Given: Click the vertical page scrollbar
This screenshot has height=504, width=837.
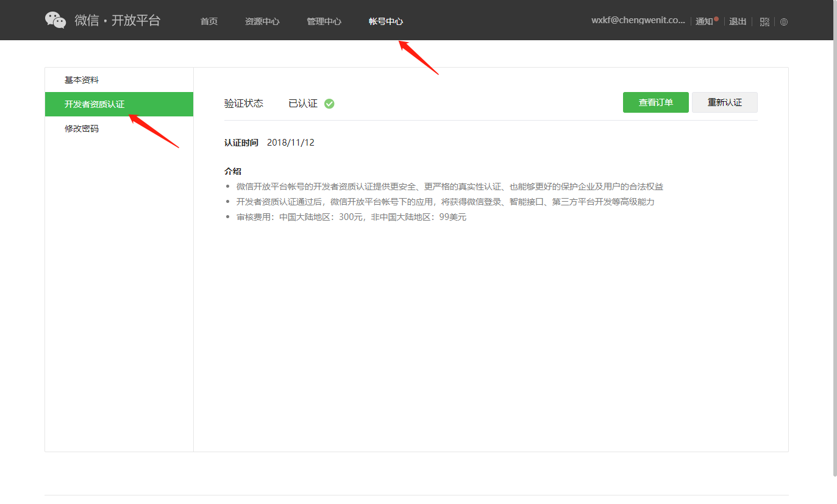Looking at the screenshot, I should 835,244.
